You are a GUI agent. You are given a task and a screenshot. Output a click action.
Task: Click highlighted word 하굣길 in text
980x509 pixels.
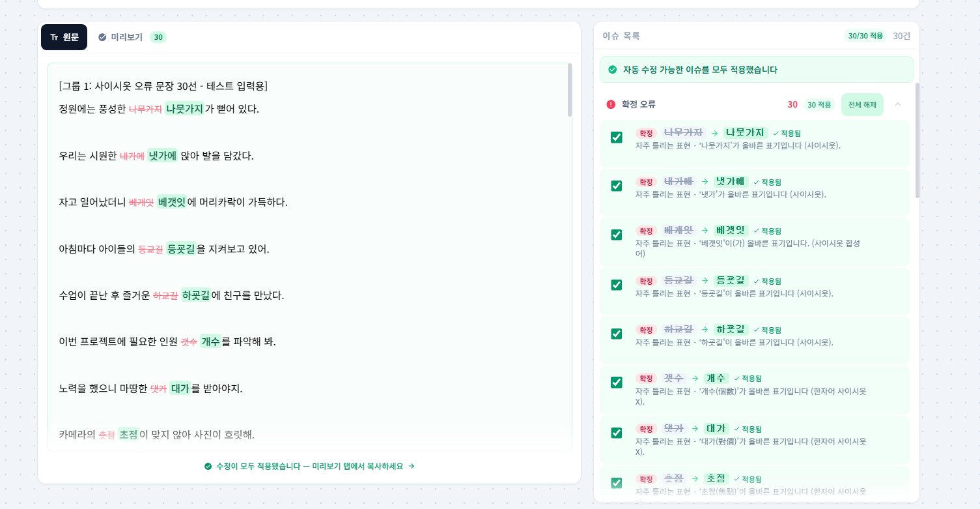pyautogui.click(x=196, y=295)
